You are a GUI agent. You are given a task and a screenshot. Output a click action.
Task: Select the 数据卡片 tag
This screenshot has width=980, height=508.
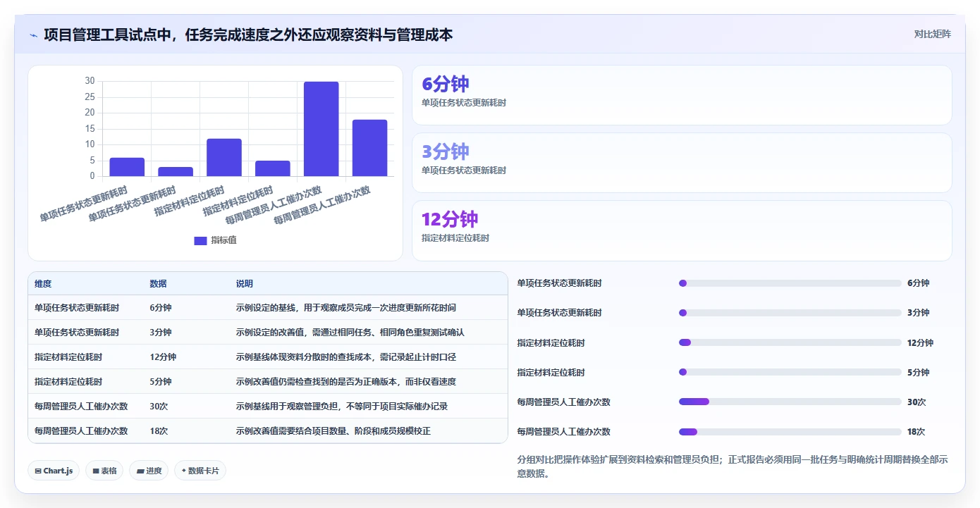click(x=200, y=471)
